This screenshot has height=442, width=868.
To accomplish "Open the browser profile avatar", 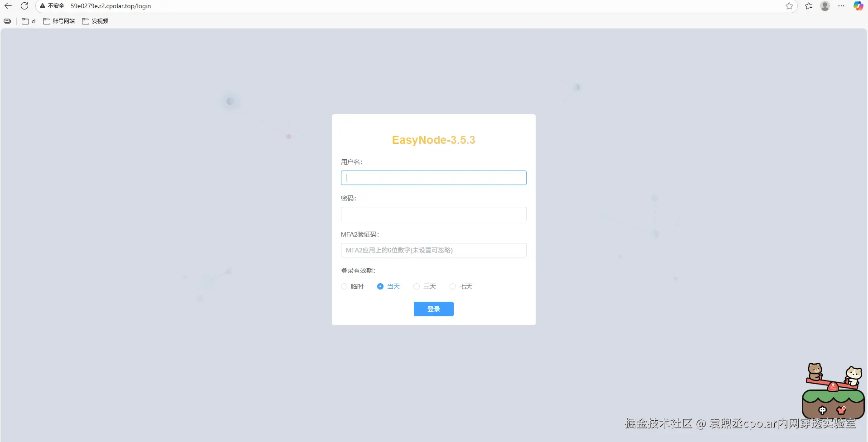I will click(x=825, y=6).
